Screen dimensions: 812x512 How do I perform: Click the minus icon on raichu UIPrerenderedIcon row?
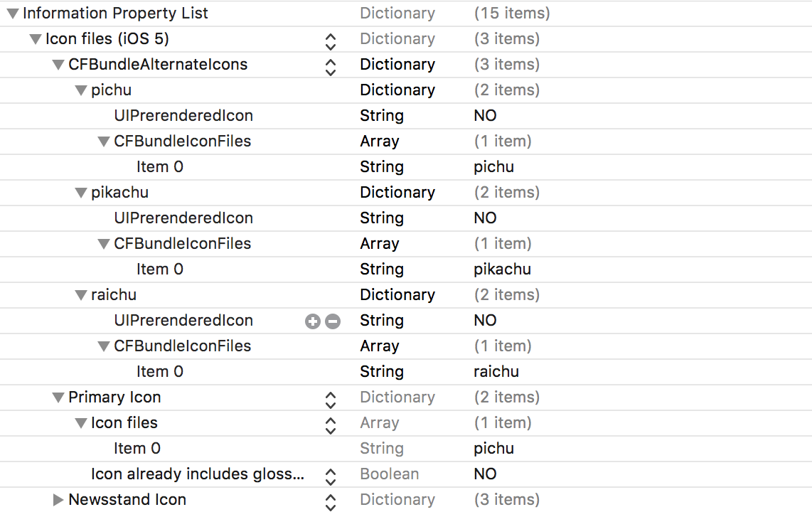click(332, 321)
